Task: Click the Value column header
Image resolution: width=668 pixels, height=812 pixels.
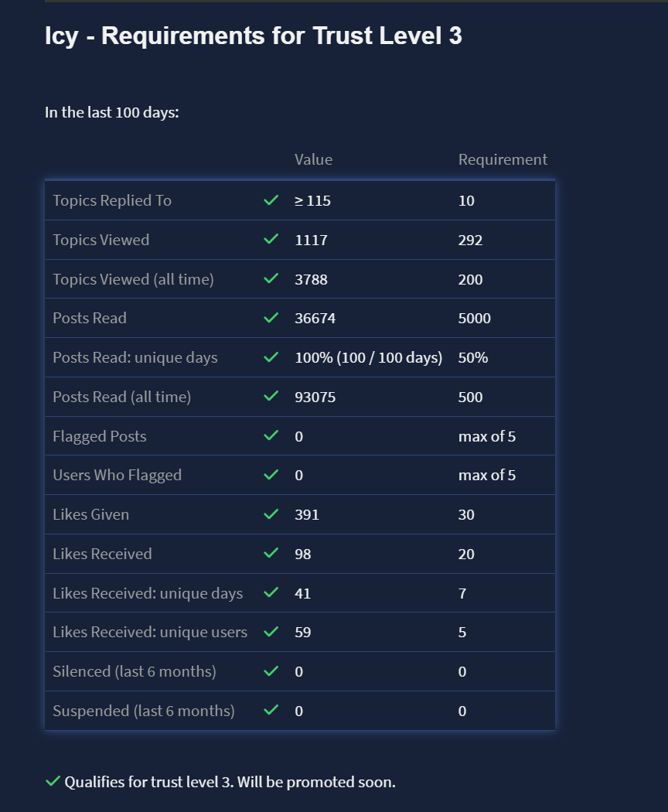Action: tap(313, 159)
